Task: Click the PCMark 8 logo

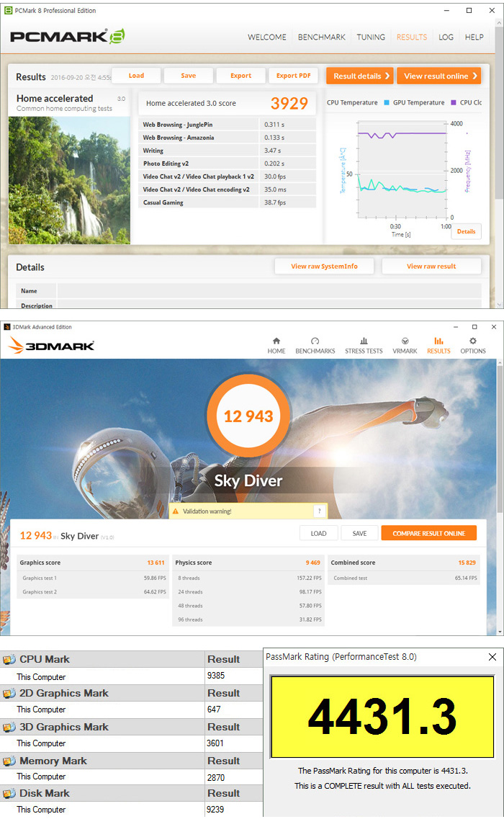Action: [x=68, y=36]
